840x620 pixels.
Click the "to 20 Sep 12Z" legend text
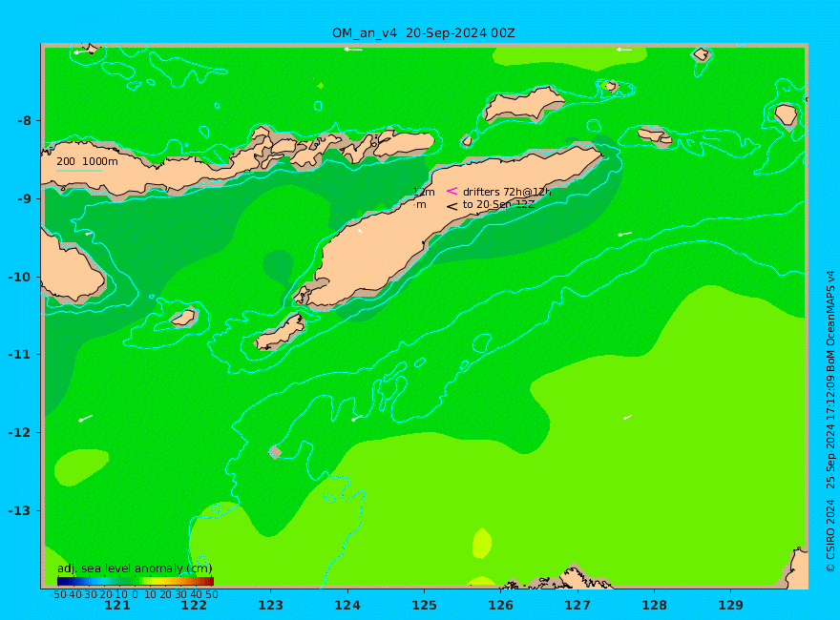click(x=498, y=204)
